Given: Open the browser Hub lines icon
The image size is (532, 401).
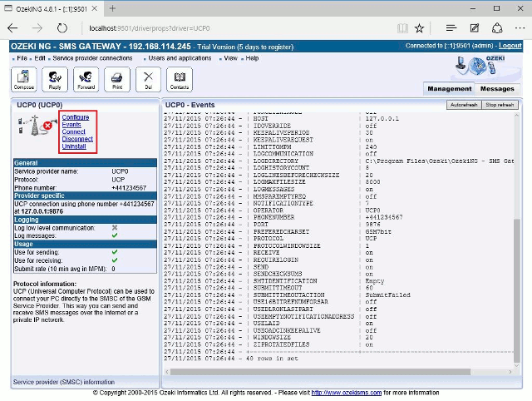Looking at the screenshot, I should (451, 28).
